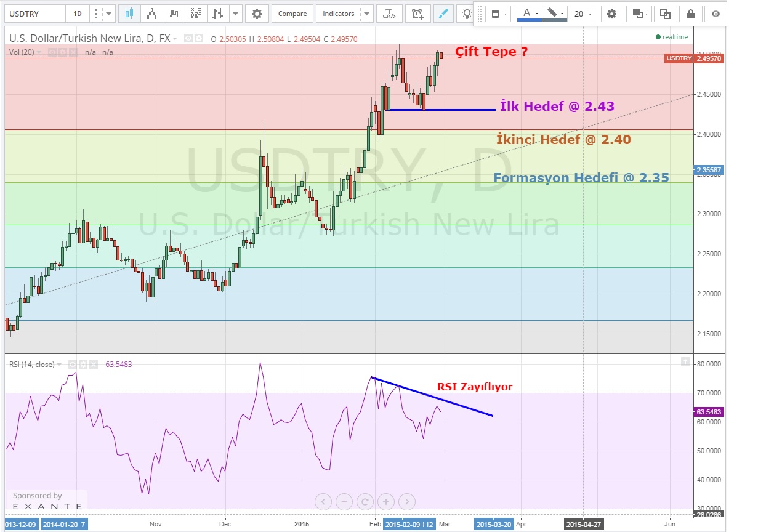Viewport: 774px width, 532px height.
Task: Choose the point and figure chart icon
Action: pyautogui.click(x=195, y=14)
